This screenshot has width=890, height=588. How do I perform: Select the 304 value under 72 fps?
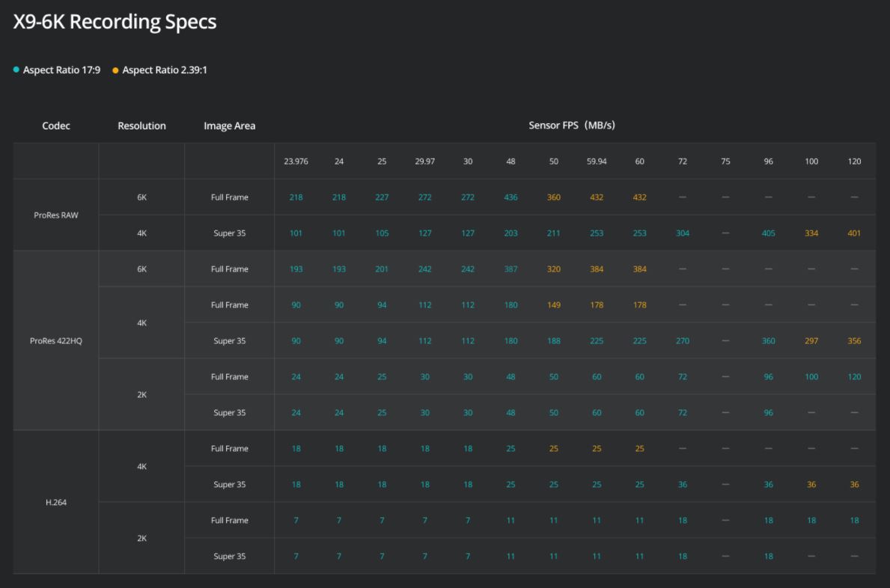(683, 233)
